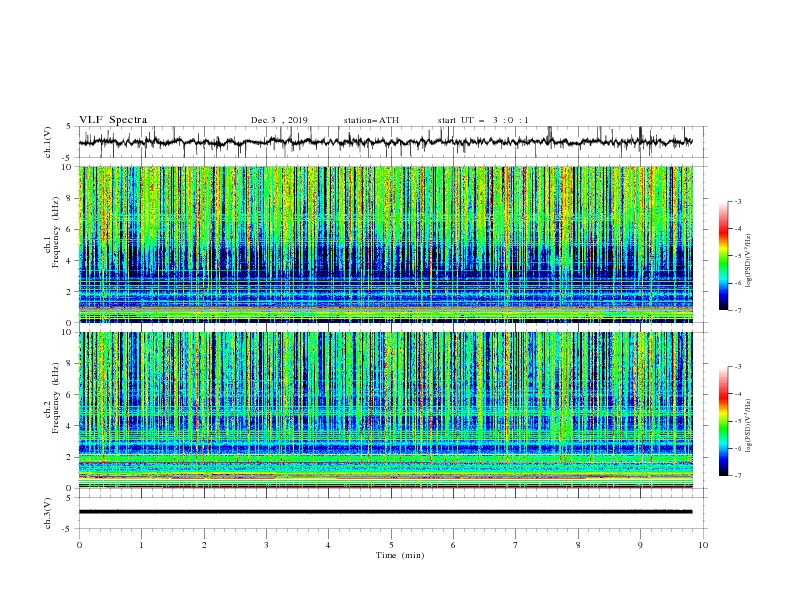Click the "station=ATH" label

[371, 120]
